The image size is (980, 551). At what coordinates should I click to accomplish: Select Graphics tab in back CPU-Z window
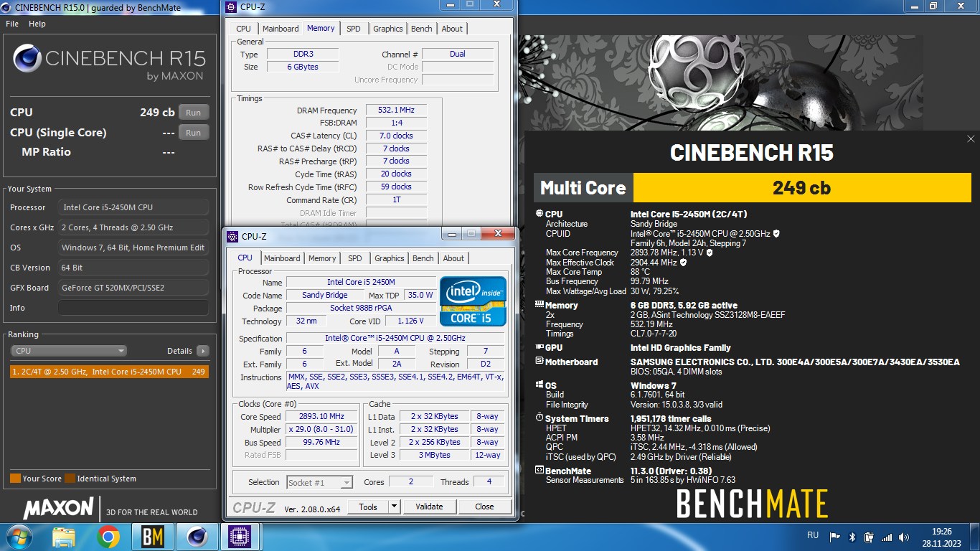[388, 29]
